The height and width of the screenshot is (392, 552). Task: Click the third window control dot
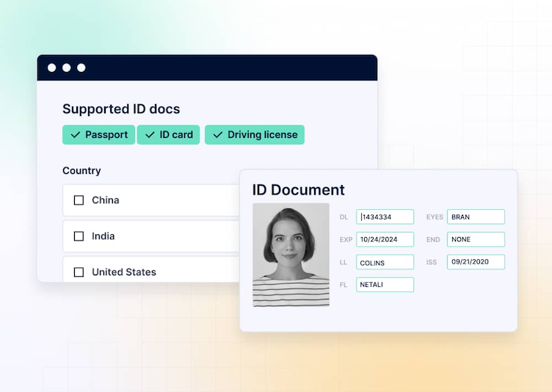point(81,68)
